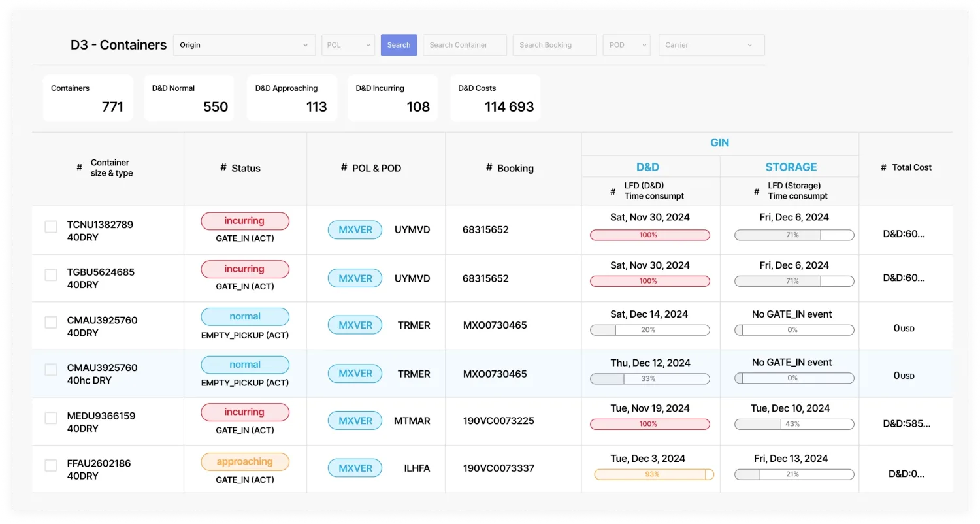The width and height of the screenshot is (980, 524).
Task: Click the Search button
Action: pos(399,45)
